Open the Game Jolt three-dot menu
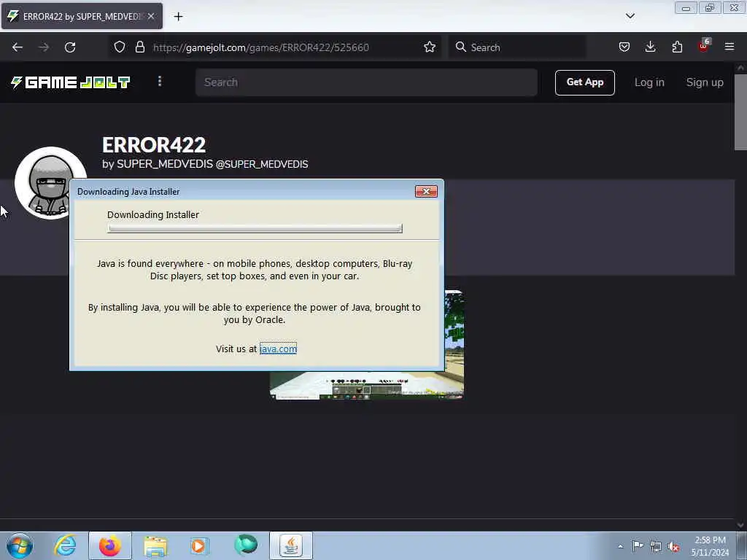 pos(160,82)
